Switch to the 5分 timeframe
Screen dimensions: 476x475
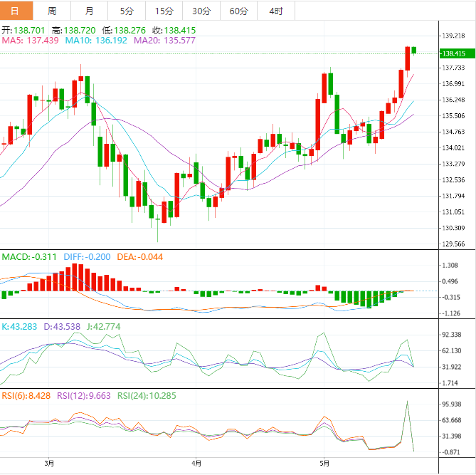tap(126, 11)
